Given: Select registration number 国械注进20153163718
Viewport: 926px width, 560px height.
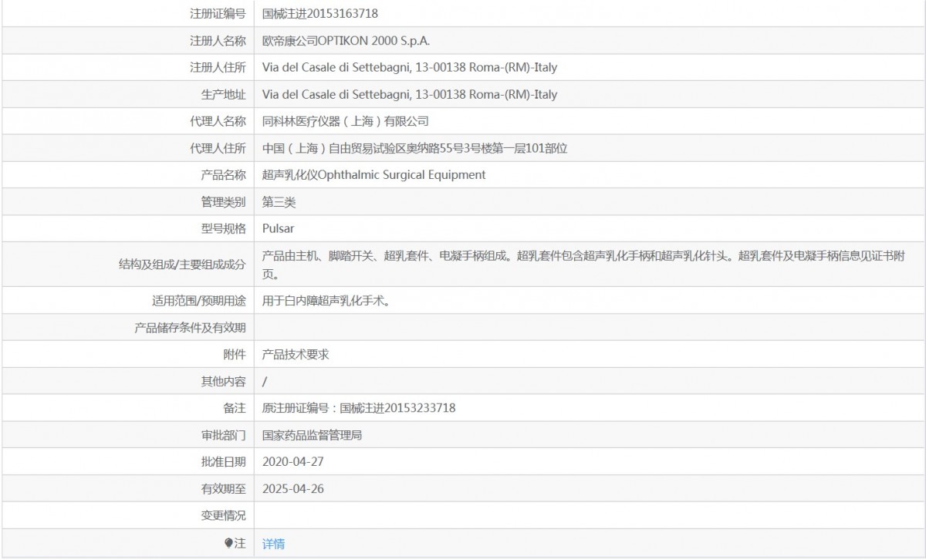Looking at the screenshot, I should click(x=319, y=13).
